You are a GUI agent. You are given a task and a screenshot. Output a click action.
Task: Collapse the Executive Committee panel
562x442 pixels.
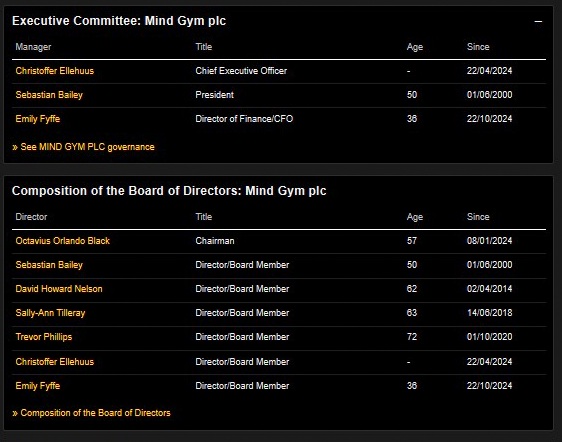[x=538, y=22]
